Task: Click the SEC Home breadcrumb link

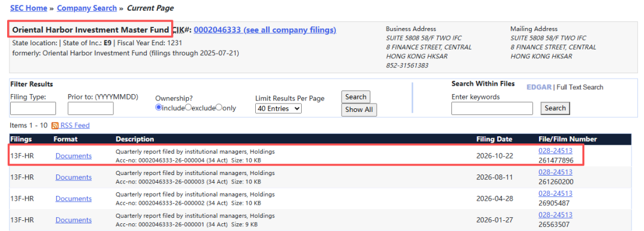Action: [x=29, y=8]
